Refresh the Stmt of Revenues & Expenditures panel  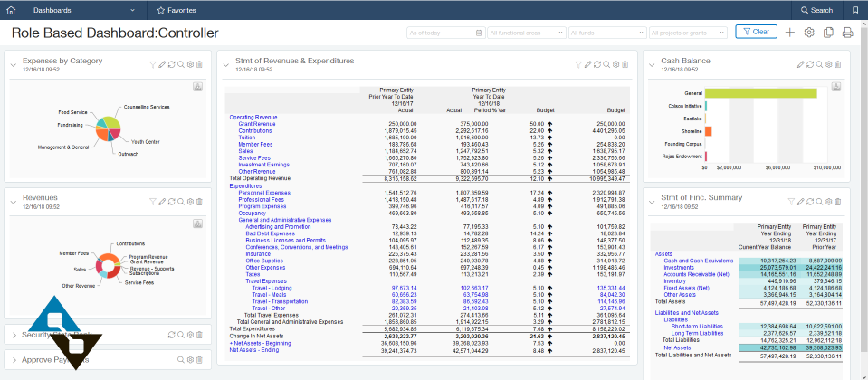click(597, 65)
